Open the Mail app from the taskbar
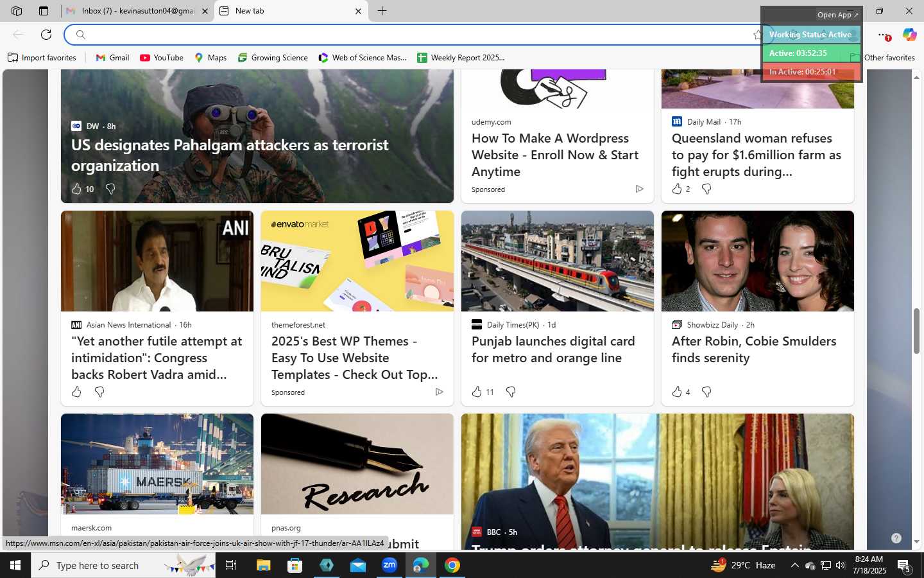The height and width of the screenshot is (578, 924). point(358,565)
